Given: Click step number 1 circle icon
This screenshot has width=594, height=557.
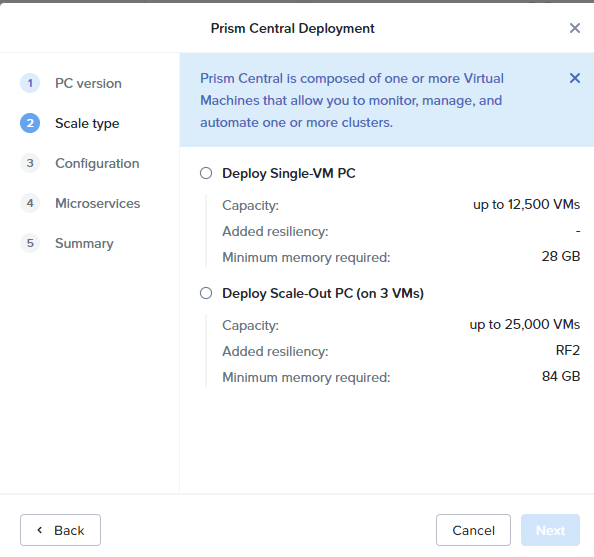Looking at the screenshot, I should click(x=30, y=83).
